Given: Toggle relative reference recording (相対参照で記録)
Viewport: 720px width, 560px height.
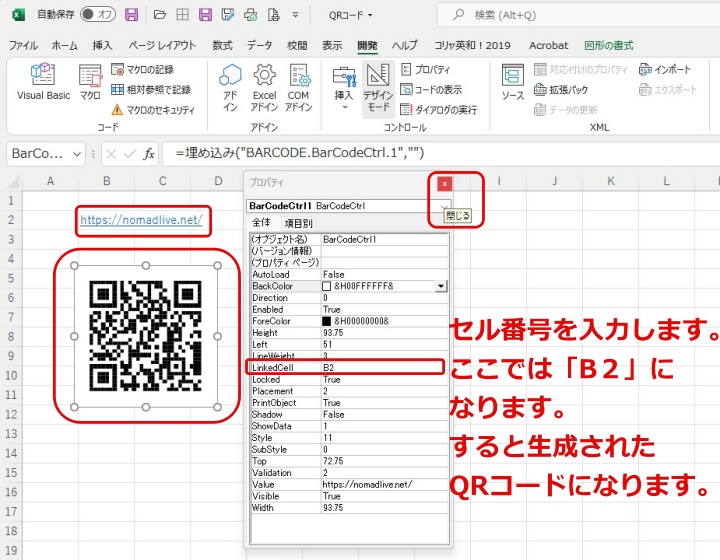Looking at the screenshot, I should click(151, 90).
